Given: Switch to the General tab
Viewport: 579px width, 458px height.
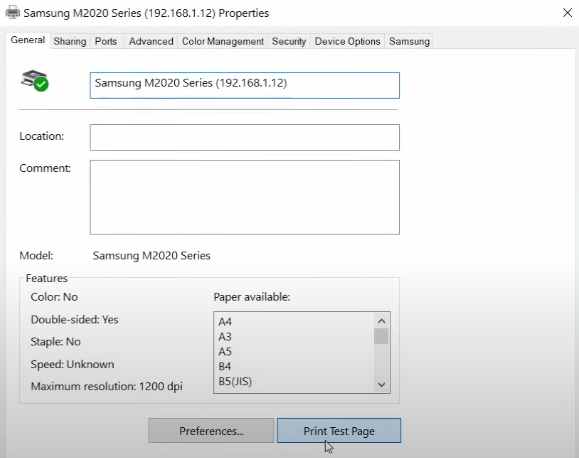Looking at the screenshot, I should pos(28,40).
